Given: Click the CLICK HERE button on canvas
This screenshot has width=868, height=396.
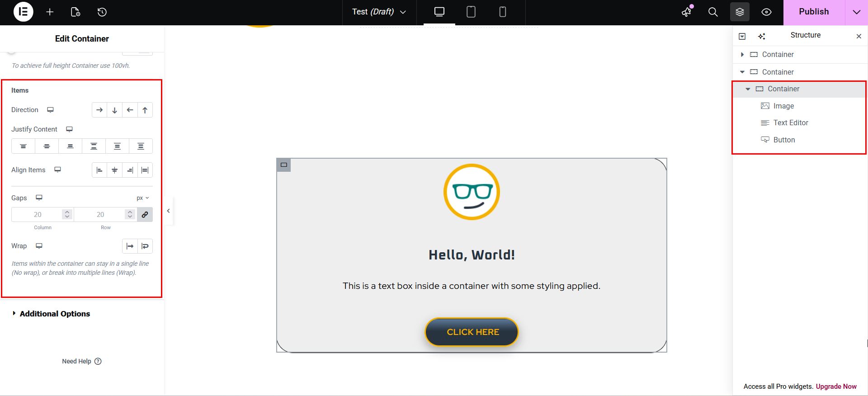Looking at the screenshot, I should [x=472, y=332].
